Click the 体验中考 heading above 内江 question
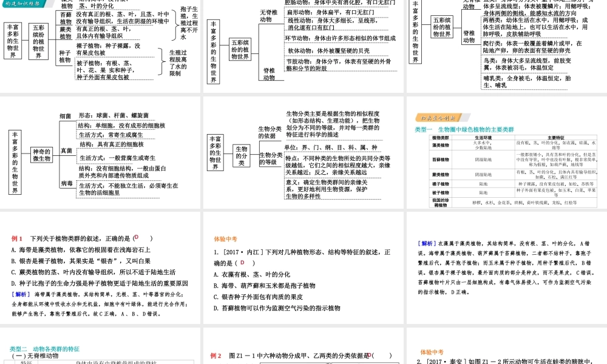This screenshot has height=364, width=607. pos(226,239)
